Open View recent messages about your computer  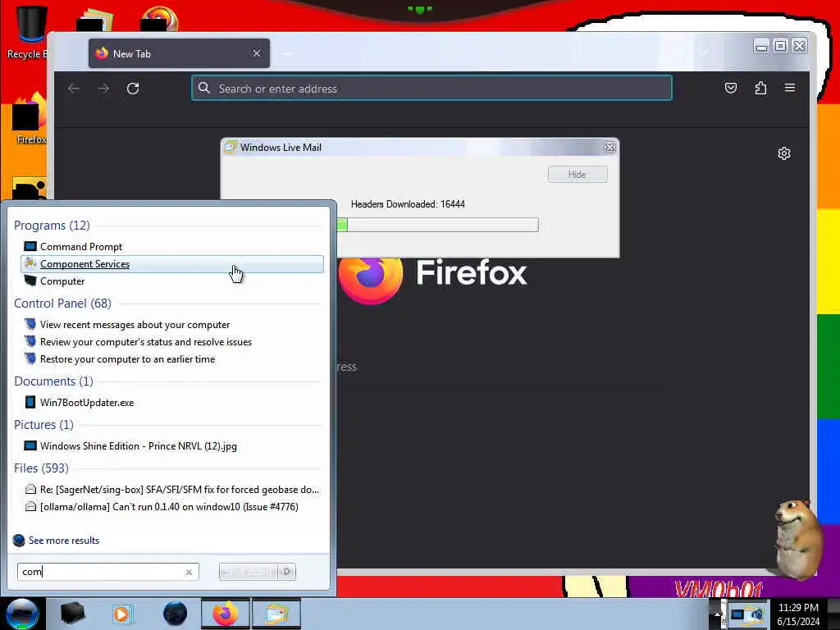point(171,325)
